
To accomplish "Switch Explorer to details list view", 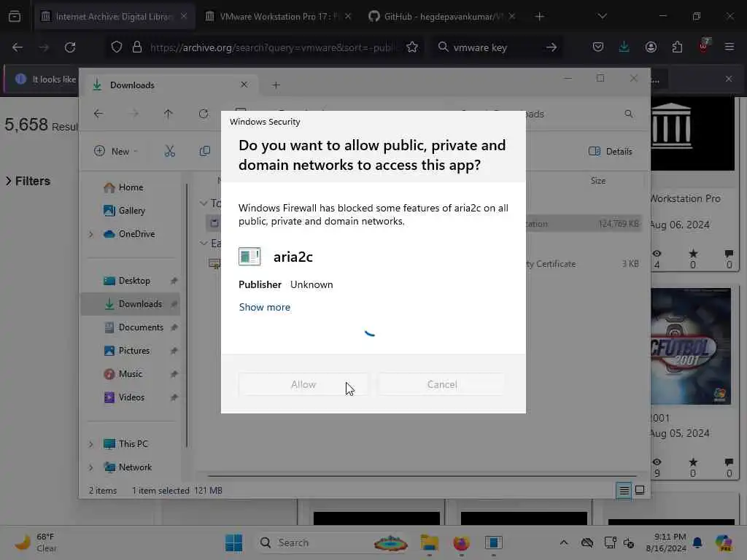I will click(x=624, y=491).
